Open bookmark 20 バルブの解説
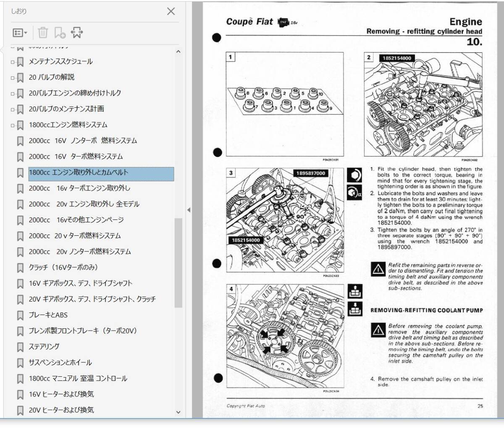The width and height of the screenshot is (504, 430). [x=51, y=77]
